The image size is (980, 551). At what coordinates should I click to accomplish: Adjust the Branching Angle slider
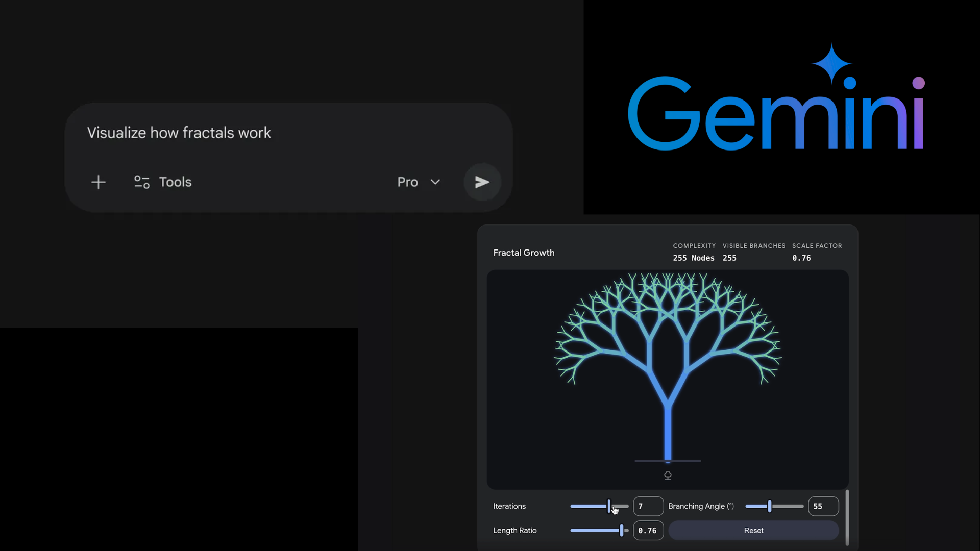click(774, 506)
